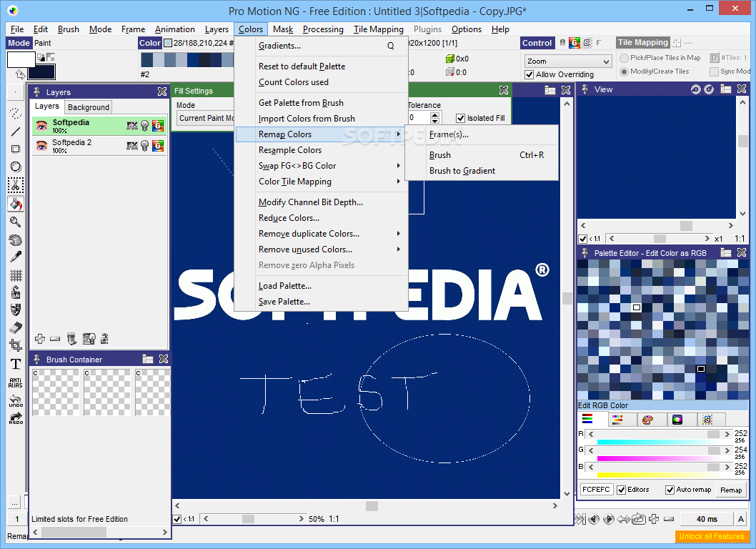Image resolution: width=756 pixels, height=549 pixels.
Task: Toggle the Anti Alias option
Action: 16,382
